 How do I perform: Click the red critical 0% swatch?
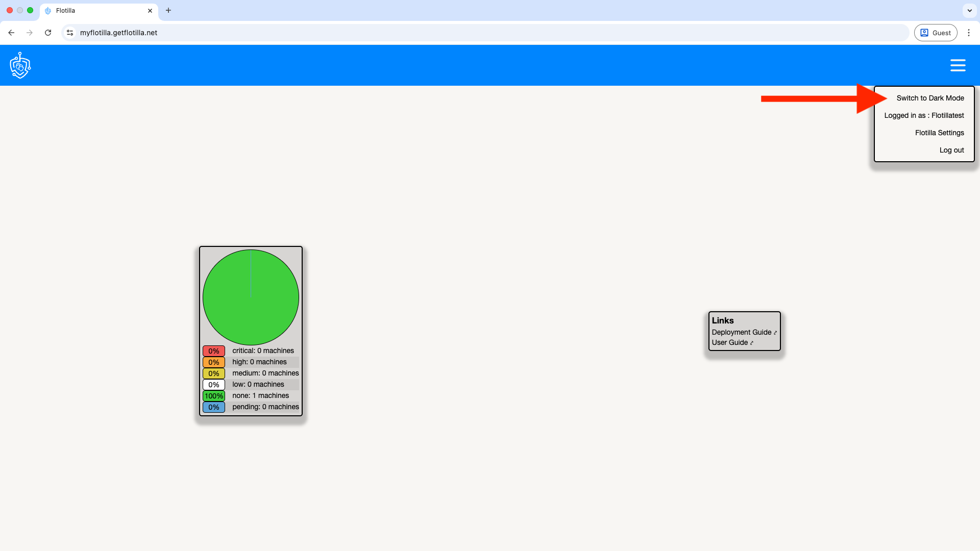tap(213, 351)
